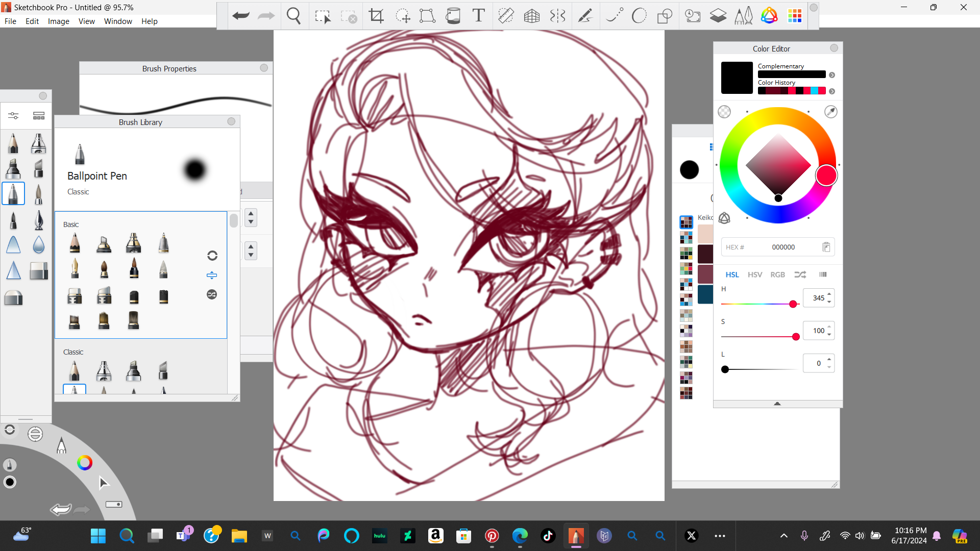This screenshot has height=551, width=980.
Task: Close the Brush Library panel
Action: 231,121
